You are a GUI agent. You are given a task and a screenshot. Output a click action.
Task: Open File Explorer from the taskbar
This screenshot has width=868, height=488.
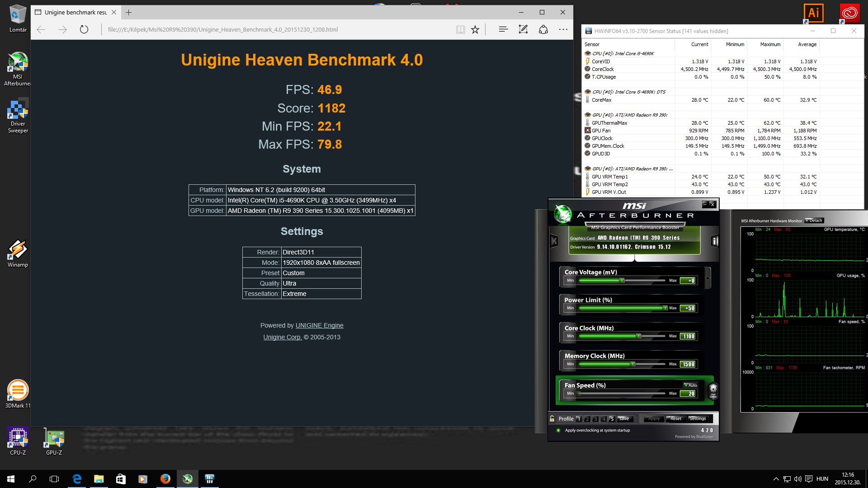point(99,479)
